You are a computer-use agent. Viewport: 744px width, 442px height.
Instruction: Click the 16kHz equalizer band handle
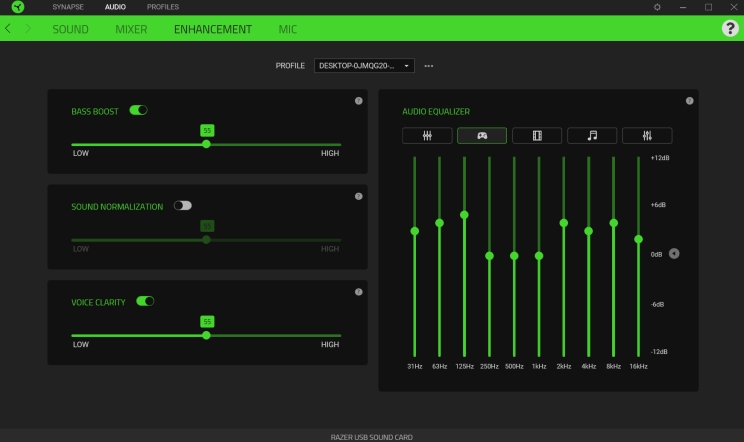tap(638, 239)
